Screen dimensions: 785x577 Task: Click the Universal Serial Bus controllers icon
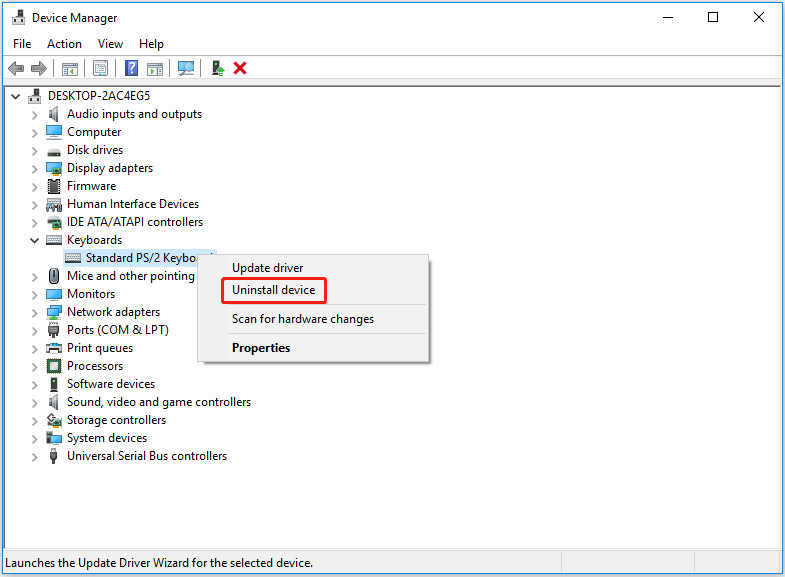click(x=54, y=456)
